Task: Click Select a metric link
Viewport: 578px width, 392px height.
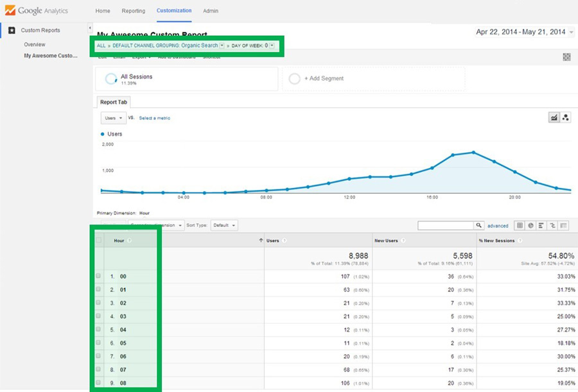Action: (x=154, y=118)
